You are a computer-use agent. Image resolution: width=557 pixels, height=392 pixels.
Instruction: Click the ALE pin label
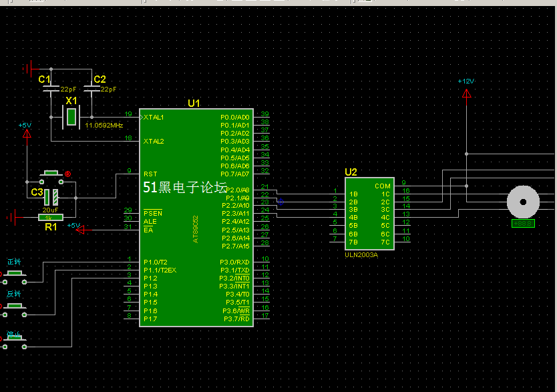coord(150,221)
